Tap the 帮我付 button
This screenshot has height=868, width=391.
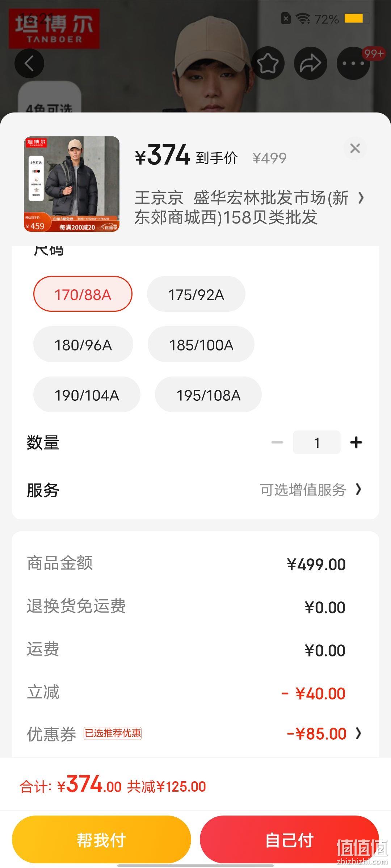[101, 839]
